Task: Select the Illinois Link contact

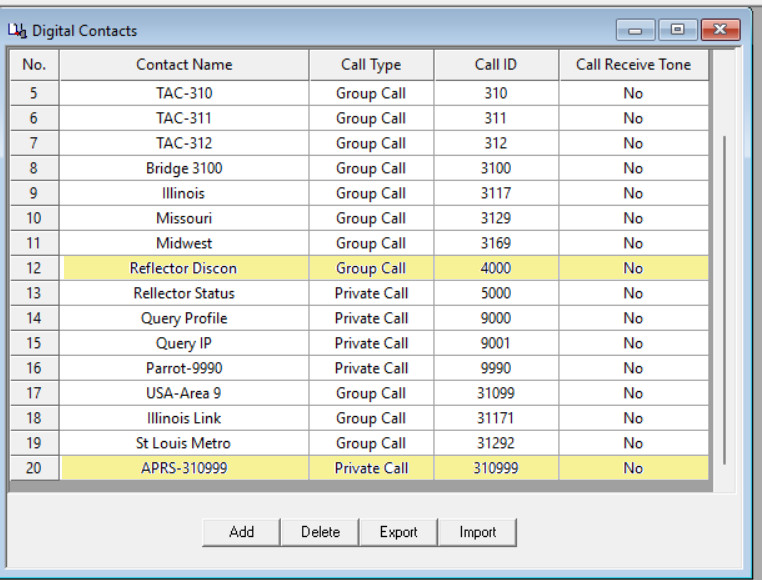Action: 184,418
